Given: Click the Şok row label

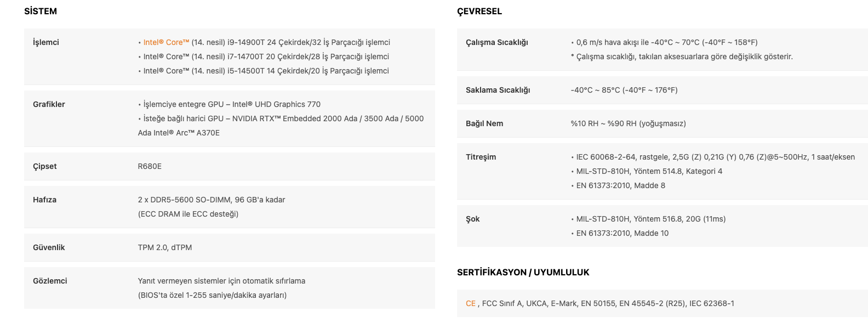Looking at the screenshot, I should pos(472,219).
